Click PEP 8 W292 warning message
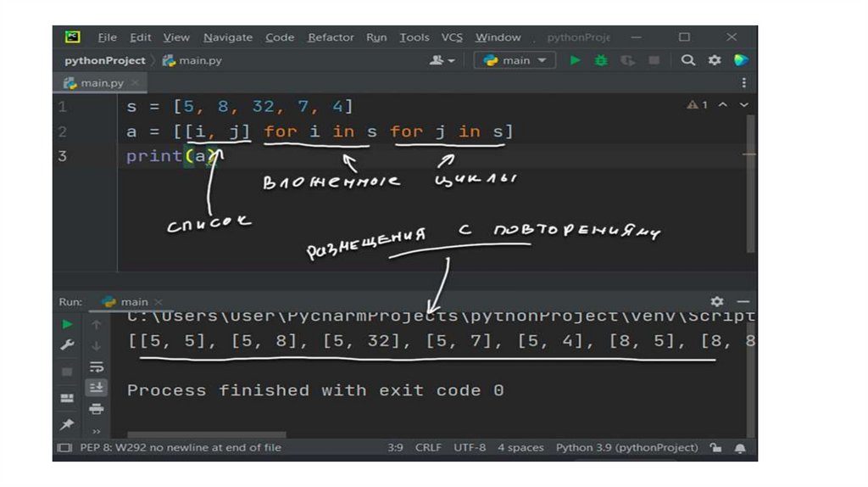The width and height of the screenshot is (868, 487). [x=181, y=448]
